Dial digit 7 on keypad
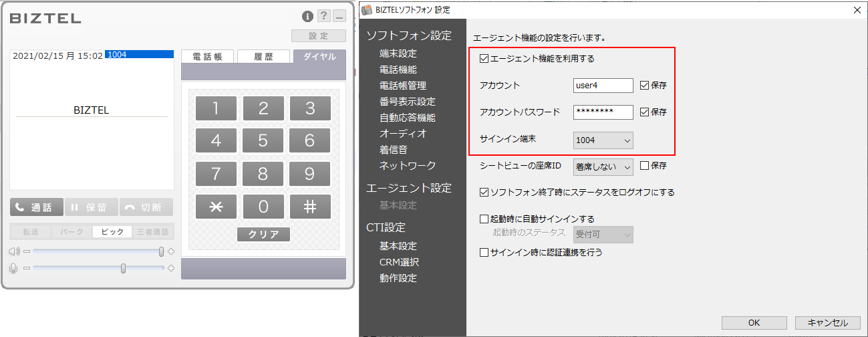The height and width of the screenshot is (337, 868). click(x=216, y=175)
